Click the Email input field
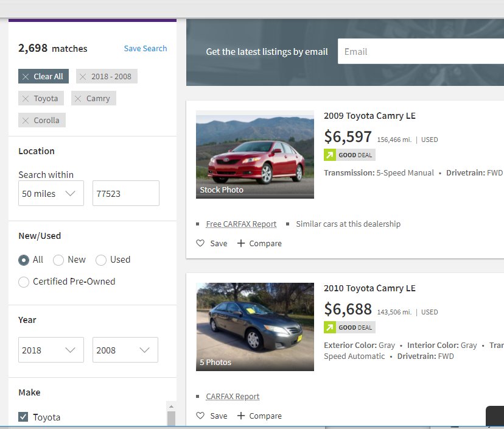 [x=421, y=51]
